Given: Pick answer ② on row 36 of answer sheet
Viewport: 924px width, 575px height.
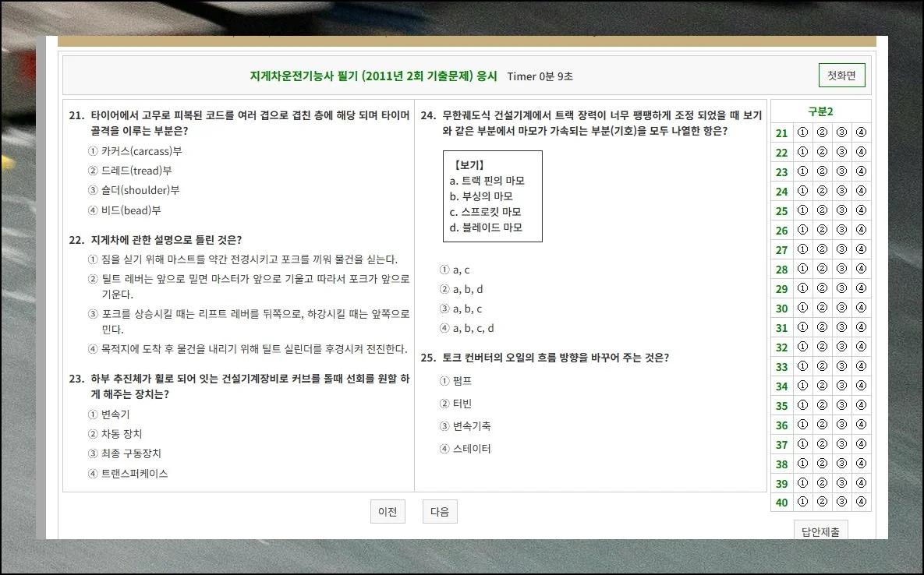Looking at the screenshot, I should pyautogui.click(x=822, y=425).
